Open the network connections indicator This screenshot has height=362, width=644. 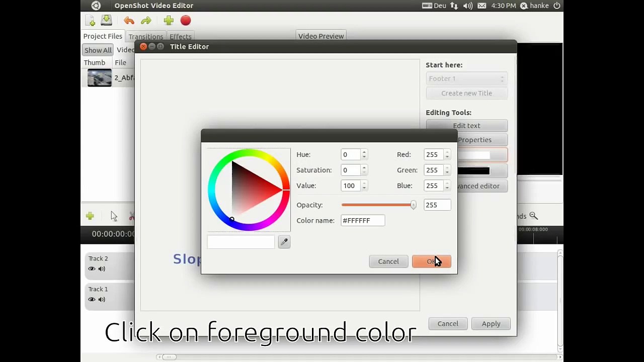(454, 6)
